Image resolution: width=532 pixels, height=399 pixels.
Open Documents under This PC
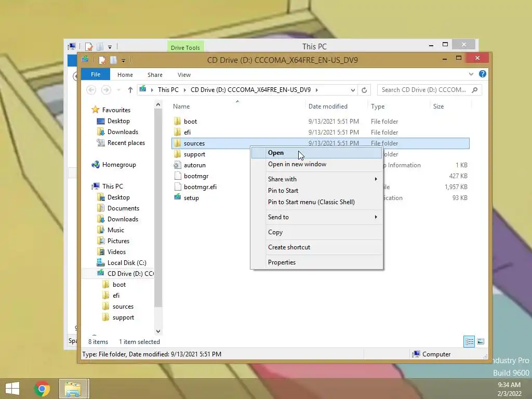point(123,208)
